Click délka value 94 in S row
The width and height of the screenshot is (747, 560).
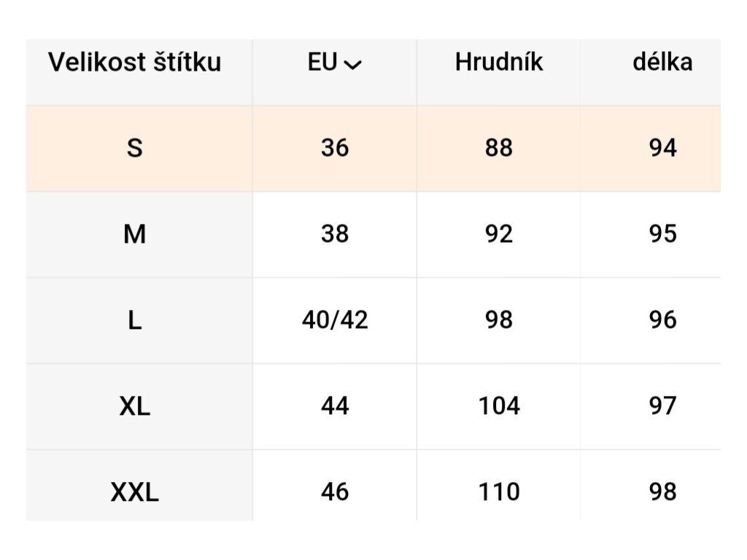point(662,149)
